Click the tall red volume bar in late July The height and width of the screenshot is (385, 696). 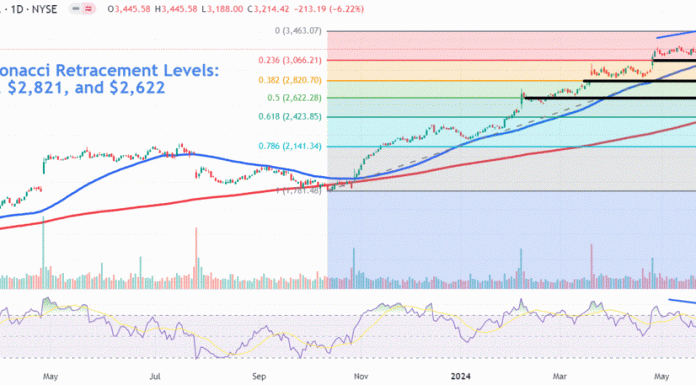point(196,258)
